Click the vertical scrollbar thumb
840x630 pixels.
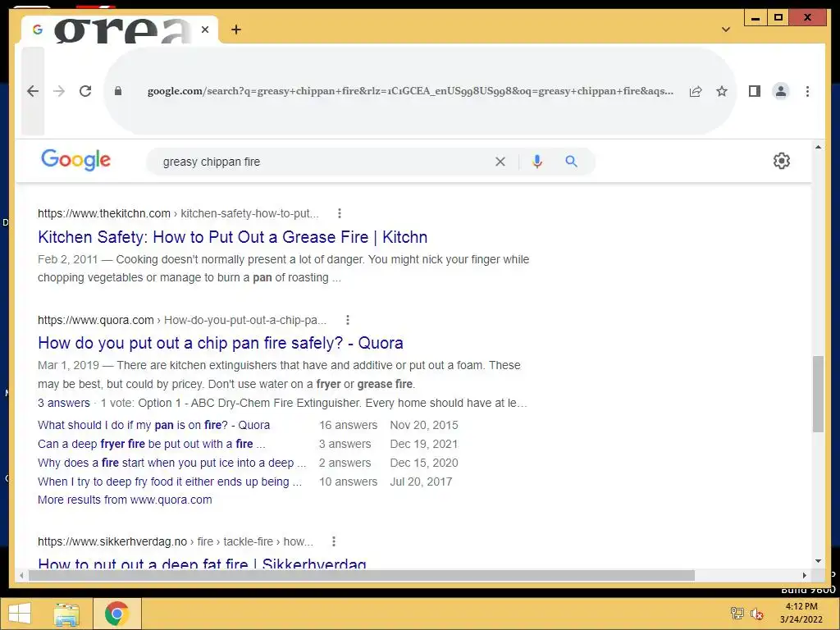(818, 394)
